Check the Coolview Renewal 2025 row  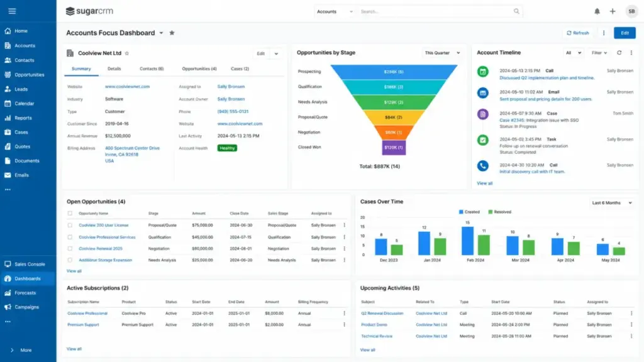pos(70,249)
